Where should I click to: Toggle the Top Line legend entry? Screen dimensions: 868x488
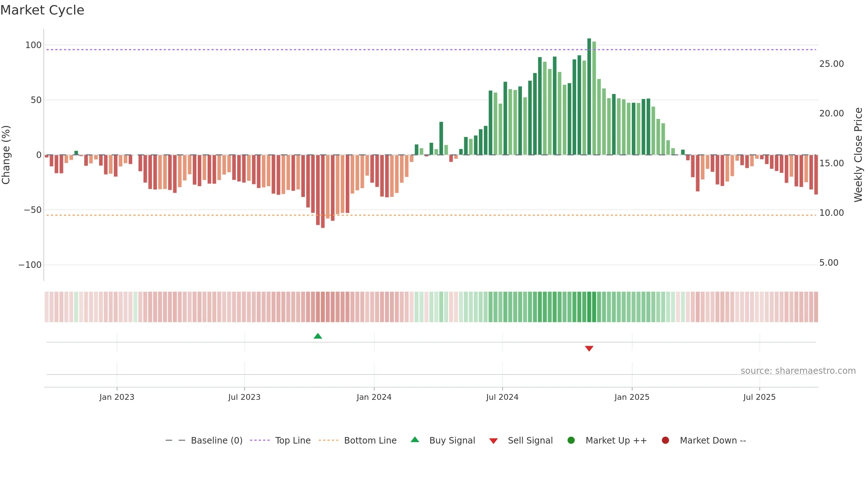[x=280, y=440]
